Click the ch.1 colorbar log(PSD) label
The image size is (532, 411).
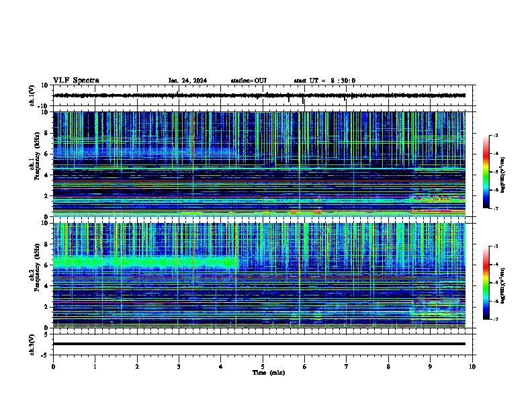[x=503, y=175]
